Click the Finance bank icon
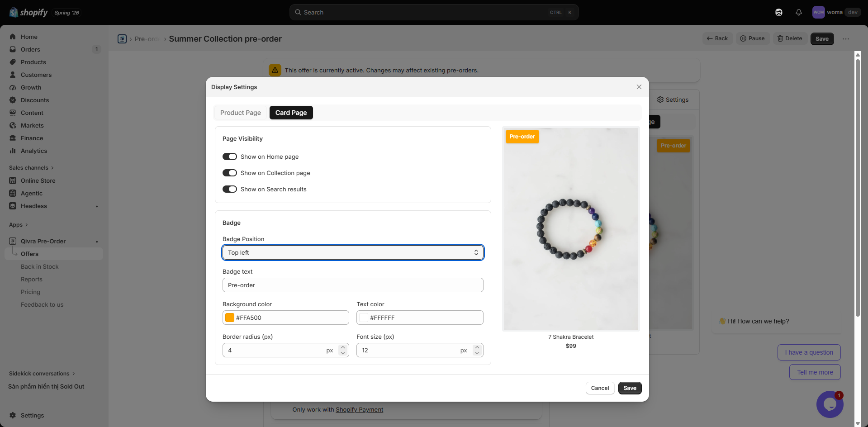Image resolution: width=868 pixels, height=427 pixels. (13, 138)
